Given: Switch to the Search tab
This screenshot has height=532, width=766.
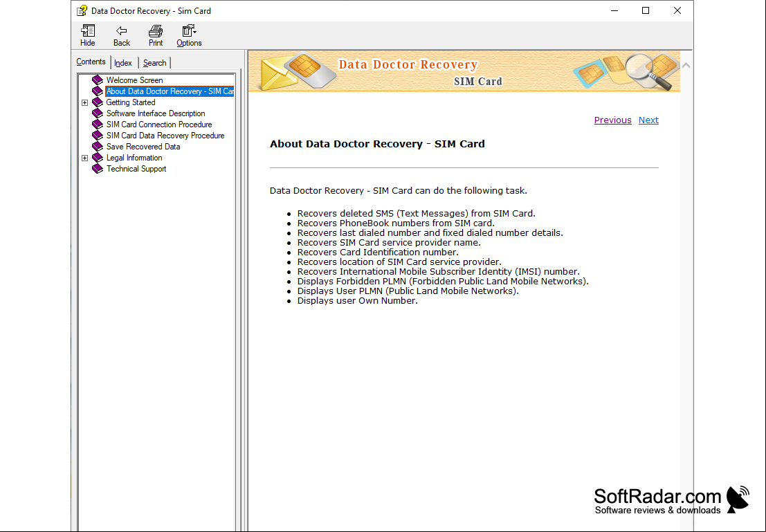Looking at the screenshot, I should click(x=155, y=63).
